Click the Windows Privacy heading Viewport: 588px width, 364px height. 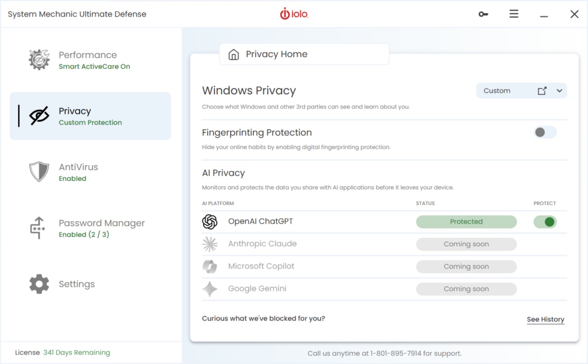pyautogui.click(x=249, y=91)
